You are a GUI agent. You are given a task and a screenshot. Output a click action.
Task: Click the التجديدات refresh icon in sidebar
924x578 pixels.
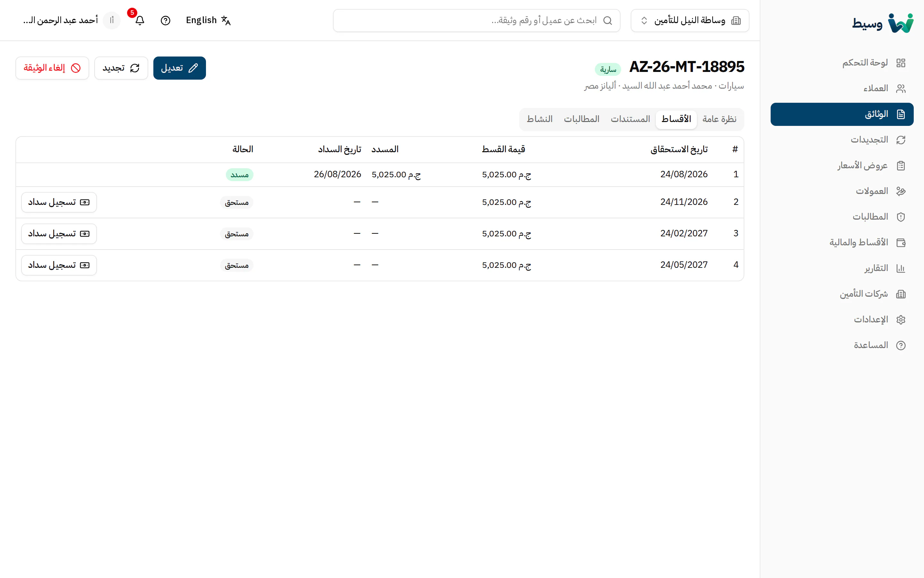click(901, 140)
